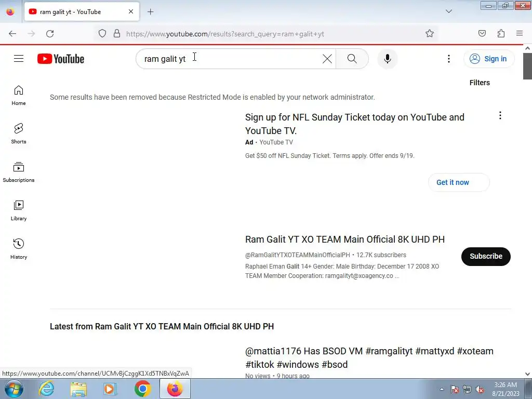
Task: Open a new browser tab
Action: [x=150, y=12]
